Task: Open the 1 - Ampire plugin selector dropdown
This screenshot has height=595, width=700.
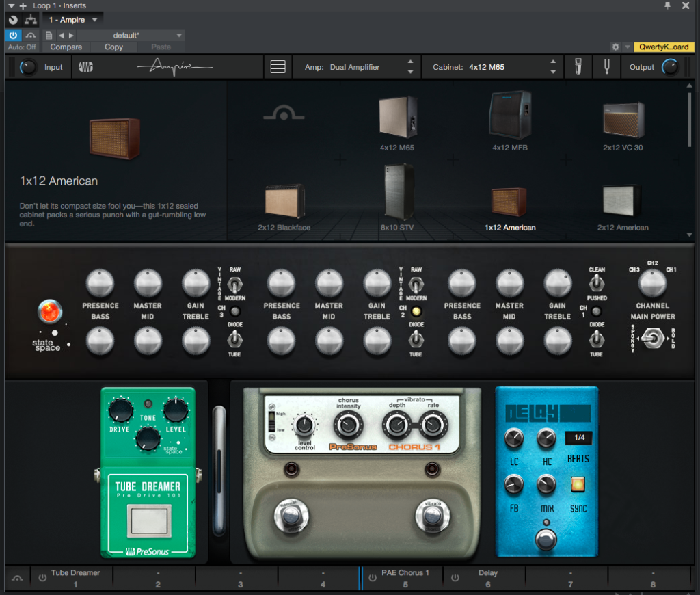Action: pos(72,20)
